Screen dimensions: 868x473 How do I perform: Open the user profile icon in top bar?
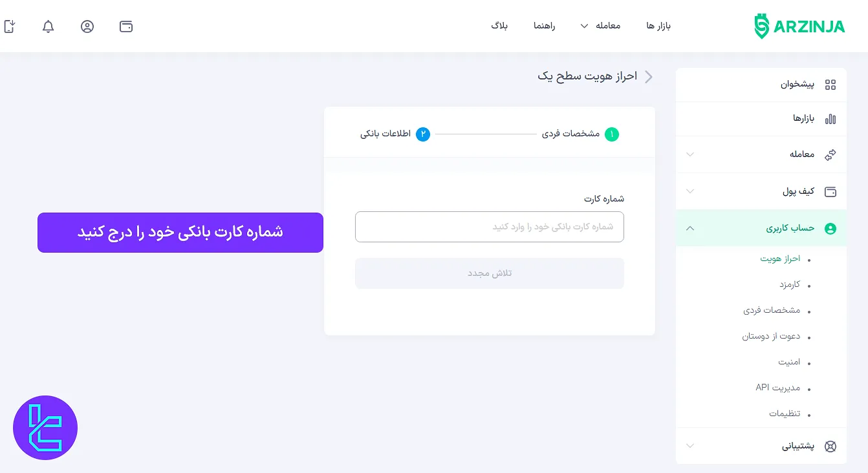click(x=87, y=26)
